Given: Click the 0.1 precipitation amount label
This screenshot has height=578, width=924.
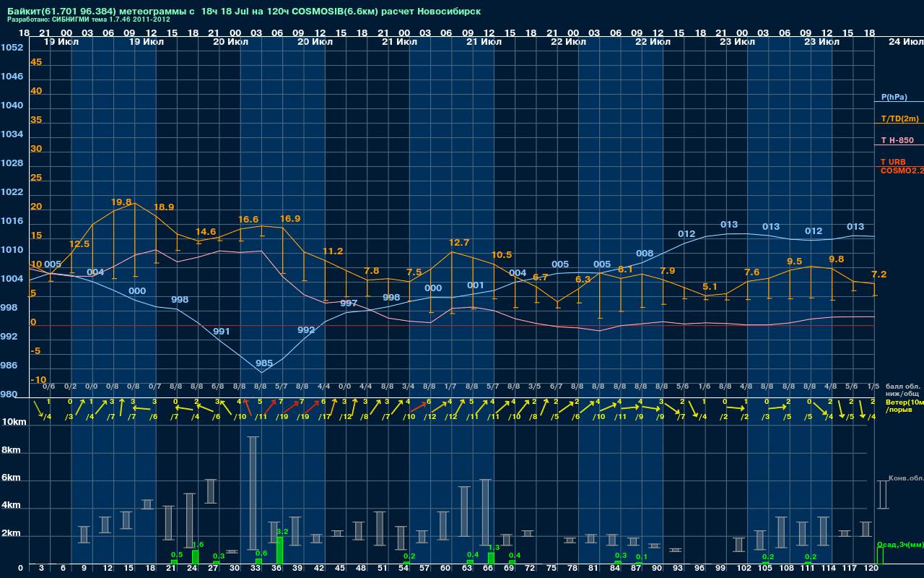Looking at the screenshot, I should tap(642, 556).
